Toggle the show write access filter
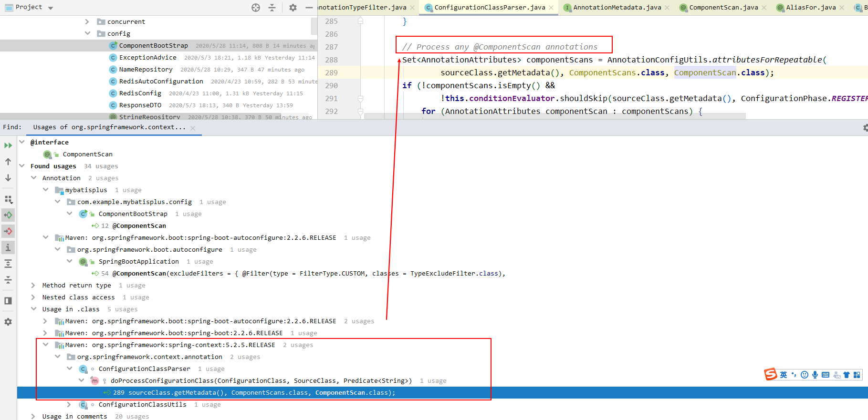 [8, 231]
